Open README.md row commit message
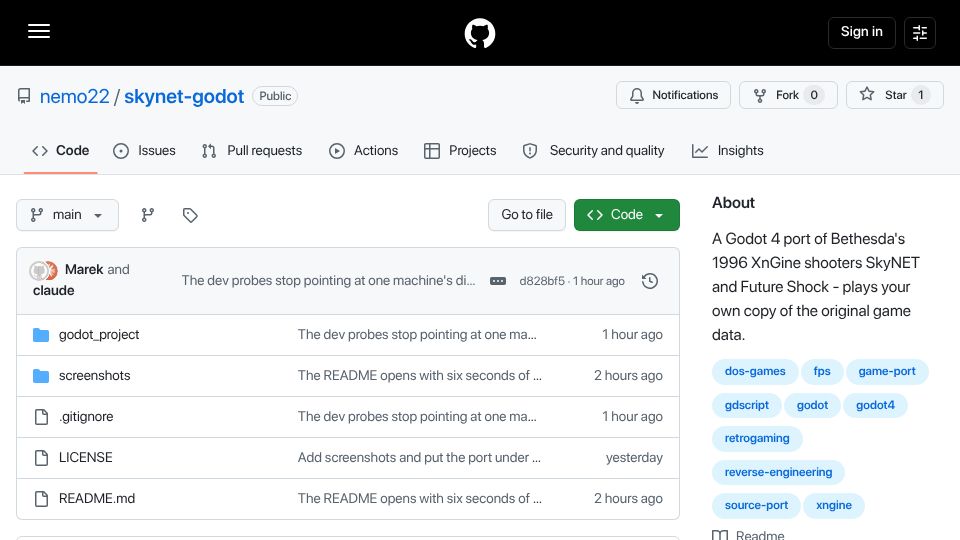The width and height of the screenshot is (960, 540). click(x=419, y=499)
